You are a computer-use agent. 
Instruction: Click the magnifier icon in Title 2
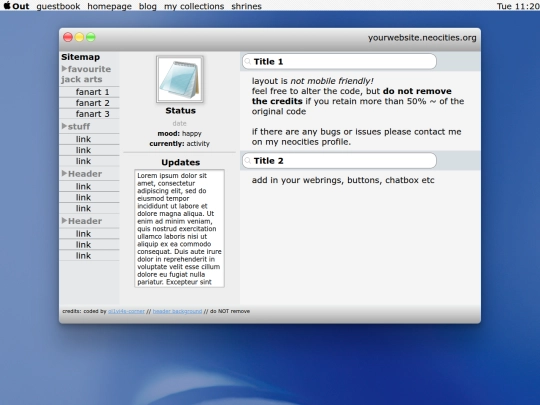[247, 161]
